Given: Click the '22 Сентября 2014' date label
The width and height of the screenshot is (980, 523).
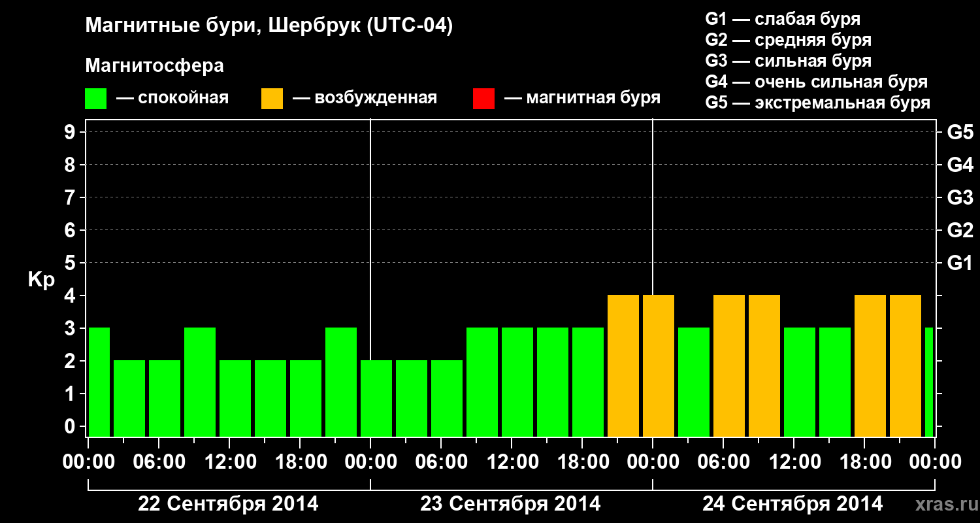Looking at the screenshot, I should 229,504.
